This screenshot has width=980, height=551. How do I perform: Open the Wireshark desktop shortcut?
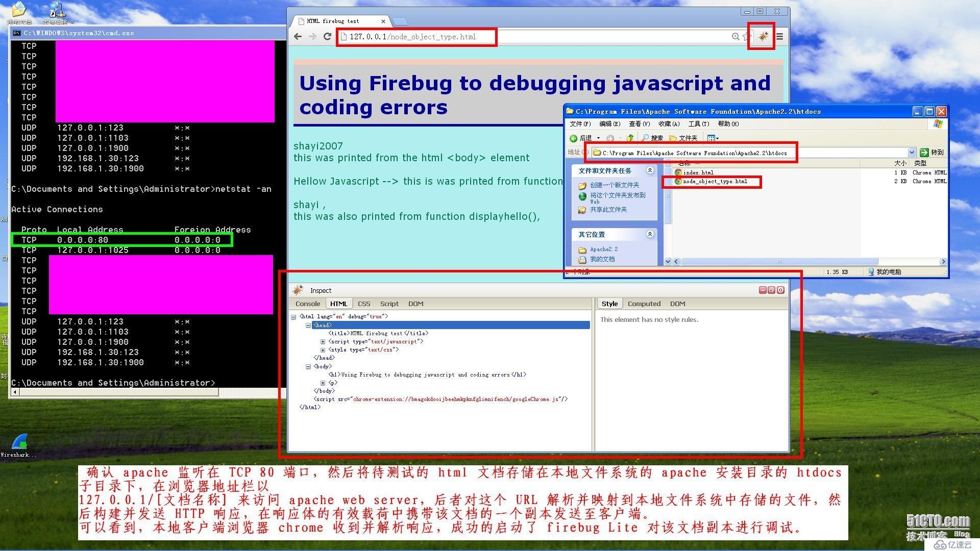19,445
